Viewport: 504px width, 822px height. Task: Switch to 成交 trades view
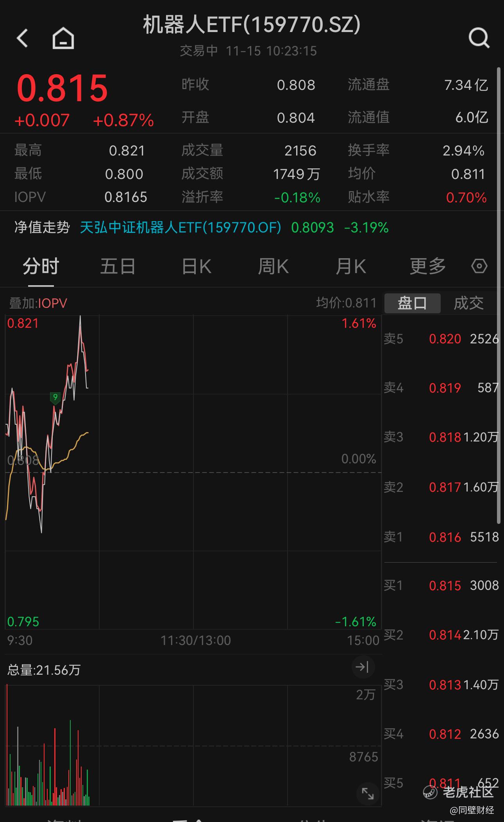(x=468, y=303)
